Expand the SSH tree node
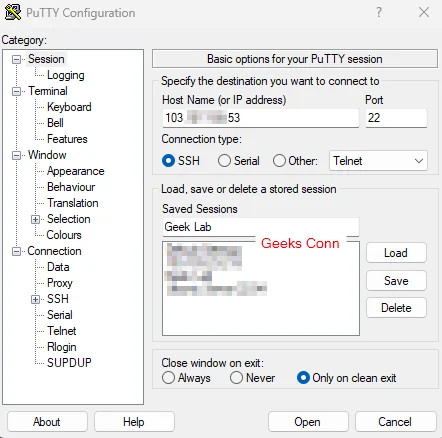 pyautogui.click(x=35, y=299)
